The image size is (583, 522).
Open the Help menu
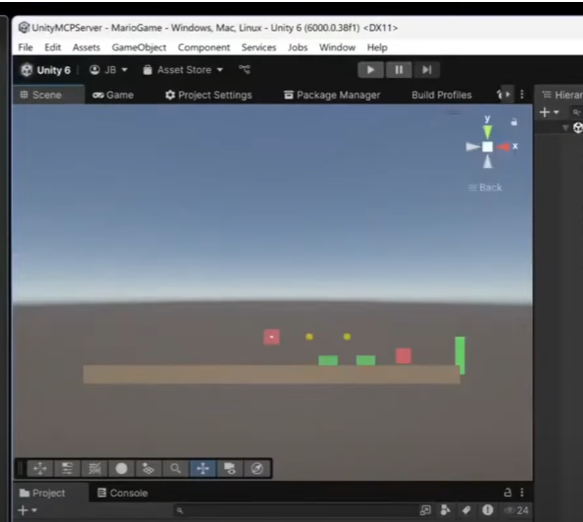377,48
